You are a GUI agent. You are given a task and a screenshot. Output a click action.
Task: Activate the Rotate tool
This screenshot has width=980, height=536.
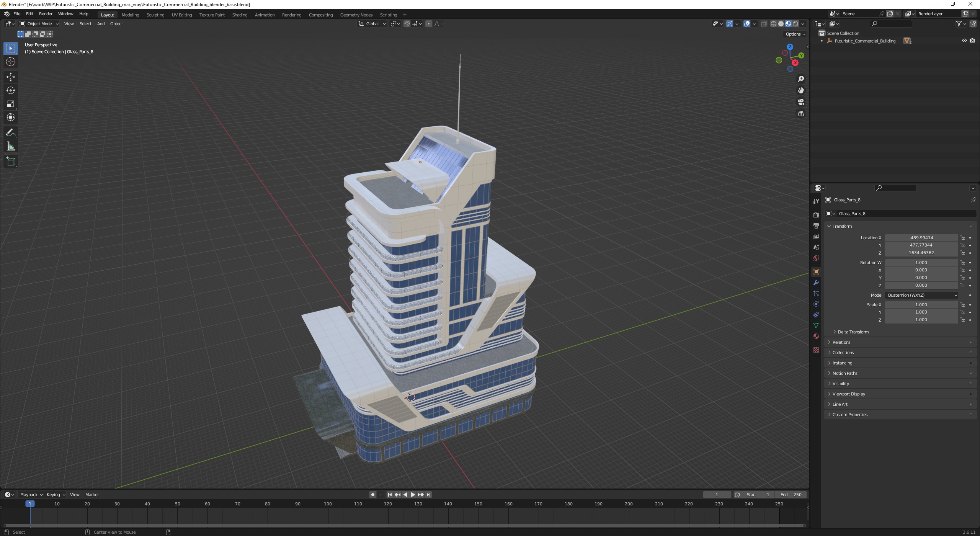click(x=11, y=90)
